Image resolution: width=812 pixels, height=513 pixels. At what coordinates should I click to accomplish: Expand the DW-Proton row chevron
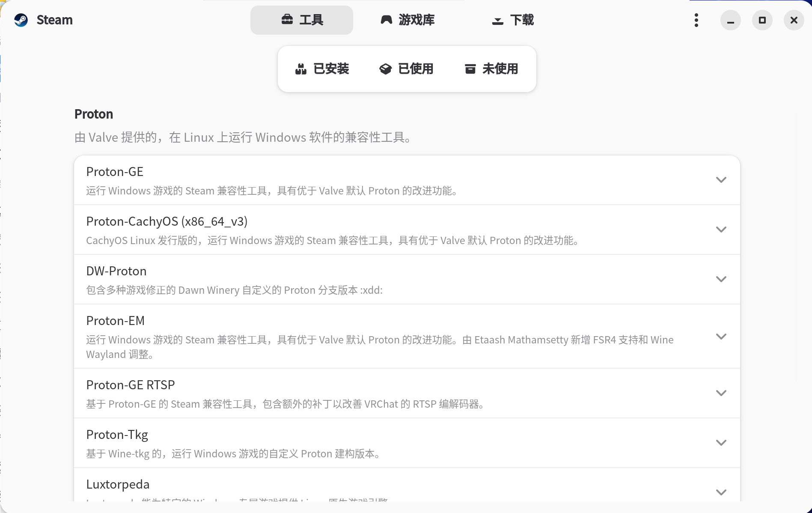tap(721, 279)
